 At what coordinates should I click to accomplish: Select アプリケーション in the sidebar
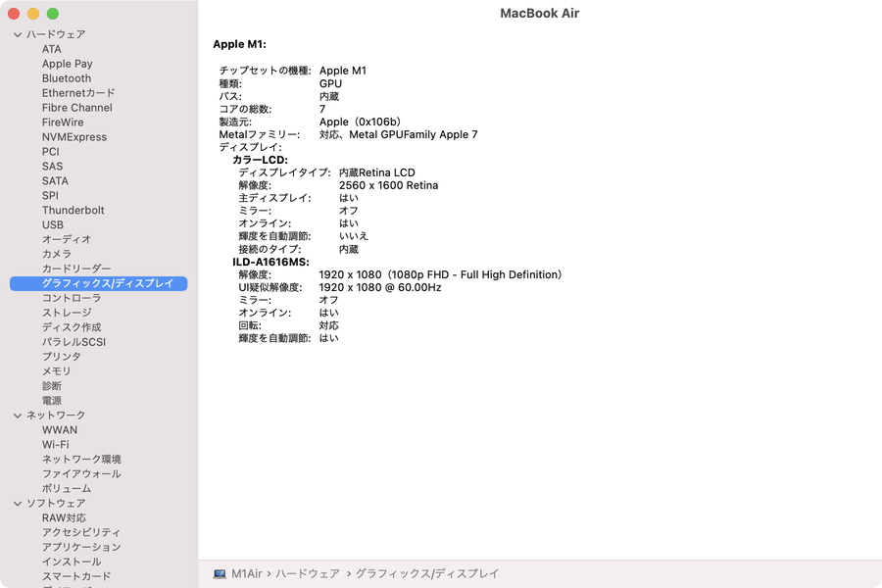[x=81, y=548]
